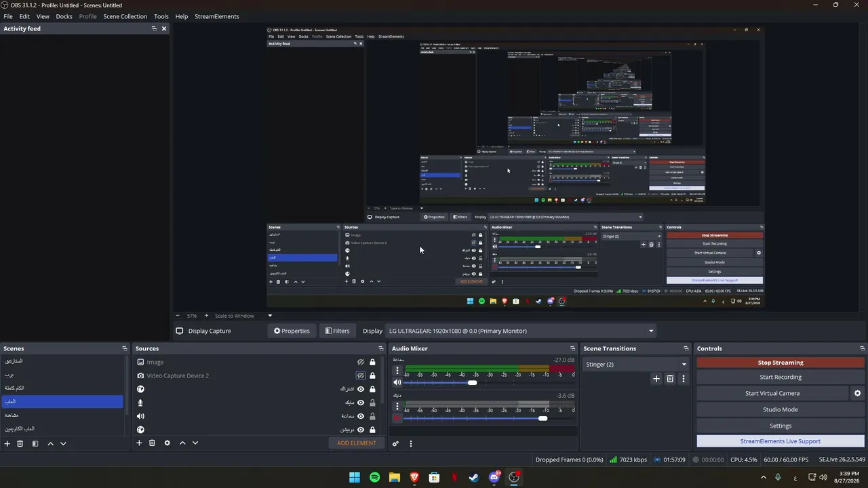
Task: Open the Tools menu
Action: [x=161, y=16]
